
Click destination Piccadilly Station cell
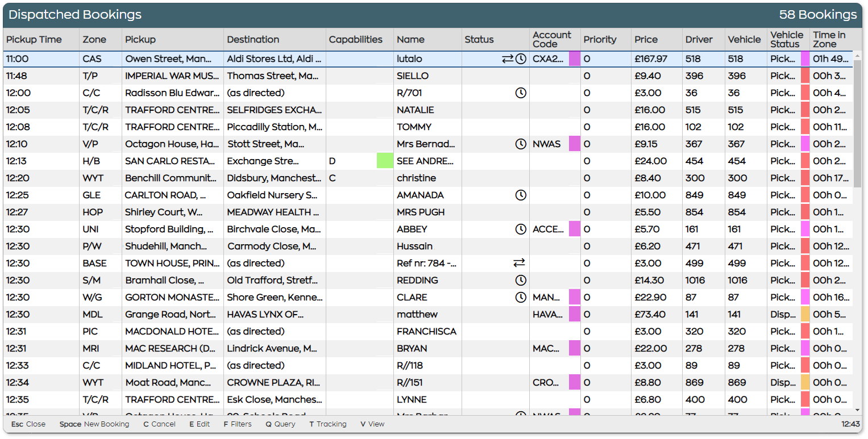coord(275,127)
